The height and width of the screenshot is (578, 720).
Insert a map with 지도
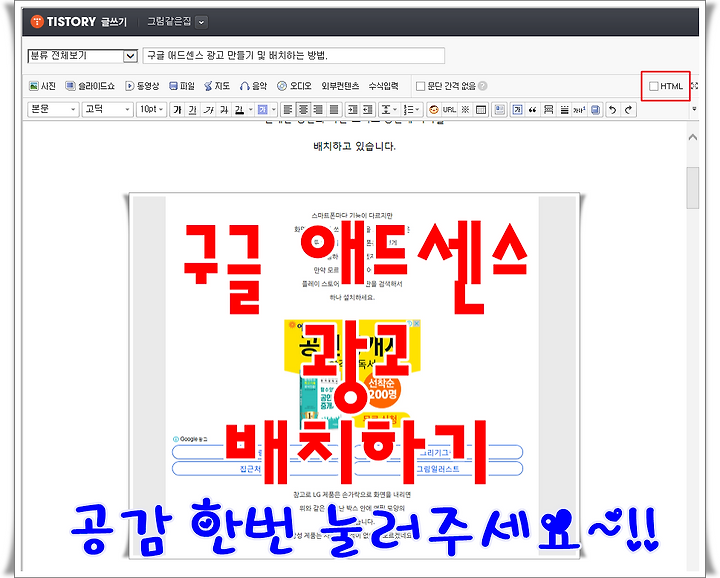tap(217, 86)
